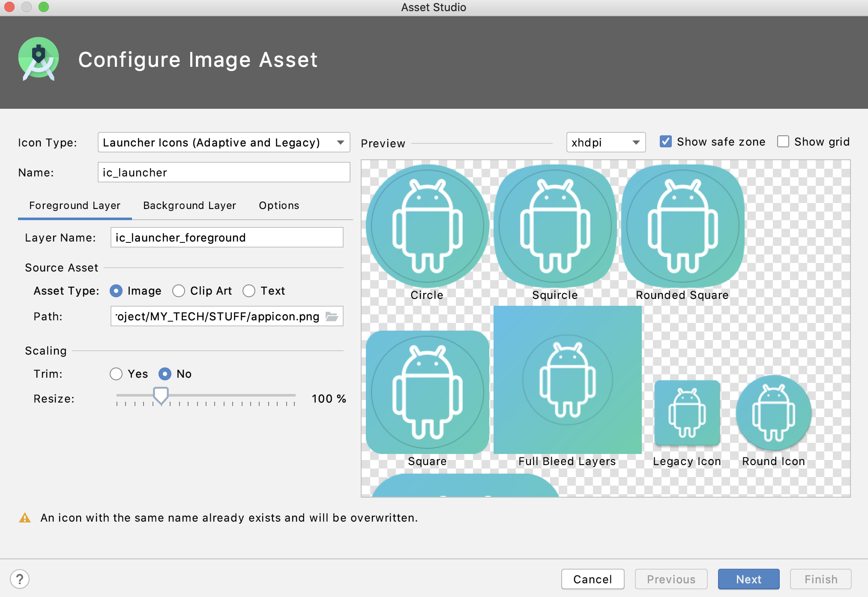Screen dimensions: 868x597
Task: Click the Android Studio logo in header
Action: [x=39, y=59]
